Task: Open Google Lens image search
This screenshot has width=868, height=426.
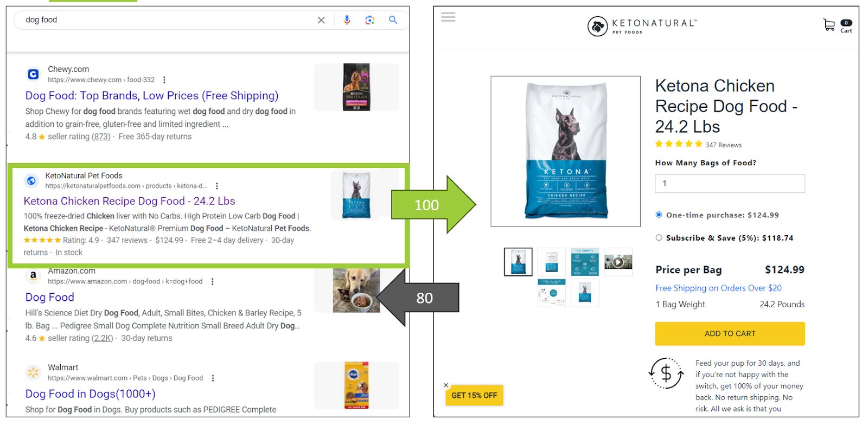Action: point(370,20)
